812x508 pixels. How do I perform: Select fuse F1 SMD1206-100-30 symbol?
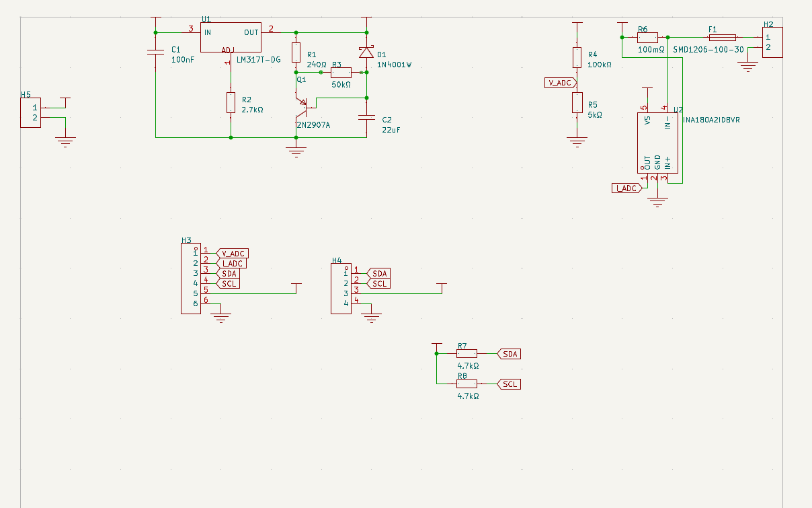[x=722, y=38]
